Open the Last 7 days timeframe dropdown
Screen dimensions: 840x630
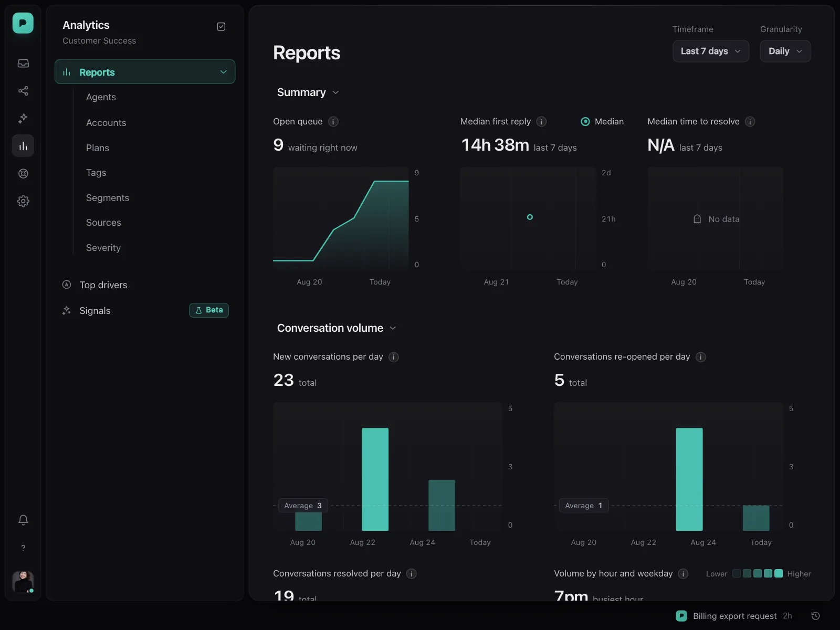coord(711,51)
